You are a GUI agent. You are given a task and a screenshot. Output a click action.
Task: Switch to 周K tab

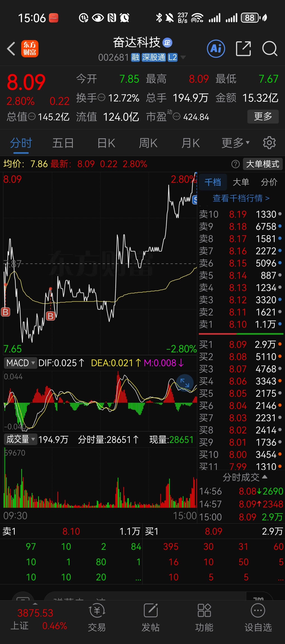pyautogui.click(x=148, y=143)
